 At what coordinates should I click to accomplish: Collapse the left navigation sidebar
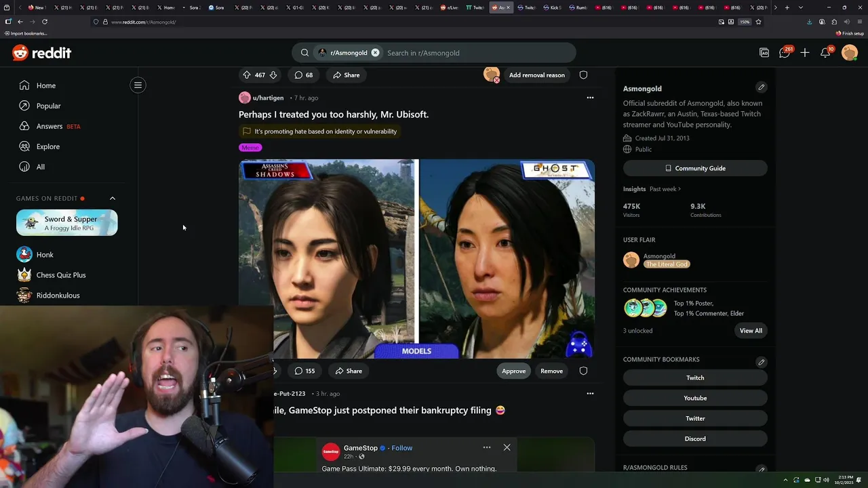point(138,85)
